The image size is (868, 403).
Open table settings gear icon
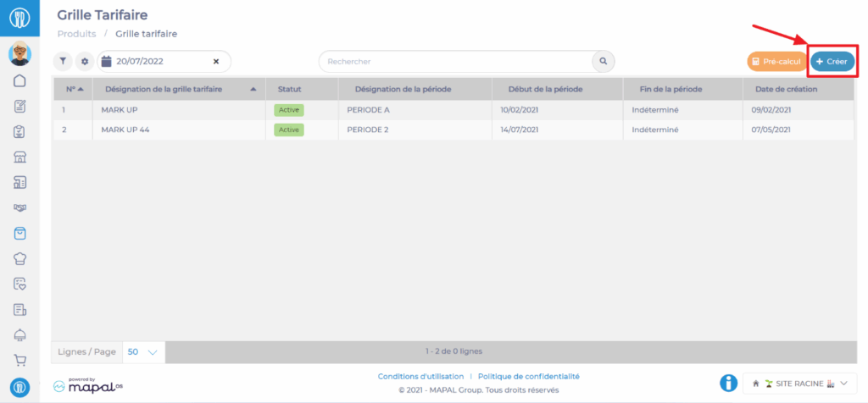84,62
